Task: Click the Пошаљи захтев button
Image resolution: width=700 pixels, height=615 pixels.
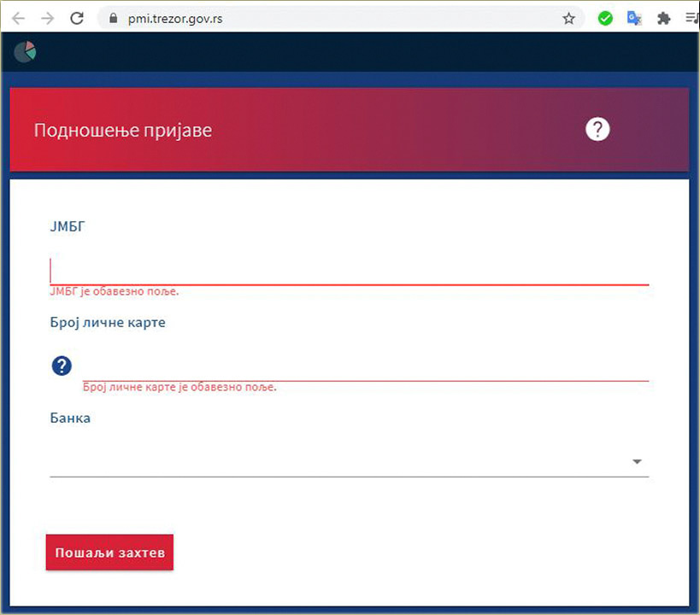Action: coord(109,552)
